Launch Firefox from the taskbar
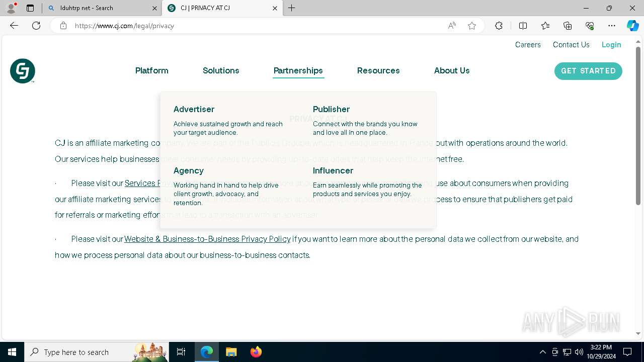The height and width of the screenshot is (362, 644). click(x=256, y=352)
